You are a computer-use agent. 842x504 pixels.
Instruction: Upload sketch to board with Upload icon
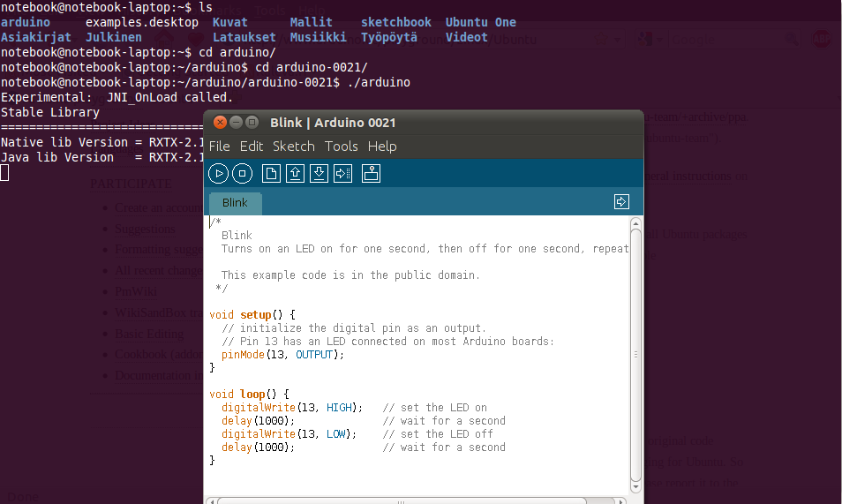[342, 174]
